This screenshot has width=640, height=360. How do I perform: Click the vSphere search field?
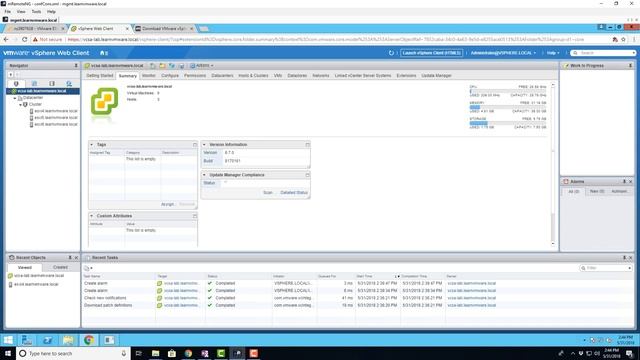pos(604,53)
